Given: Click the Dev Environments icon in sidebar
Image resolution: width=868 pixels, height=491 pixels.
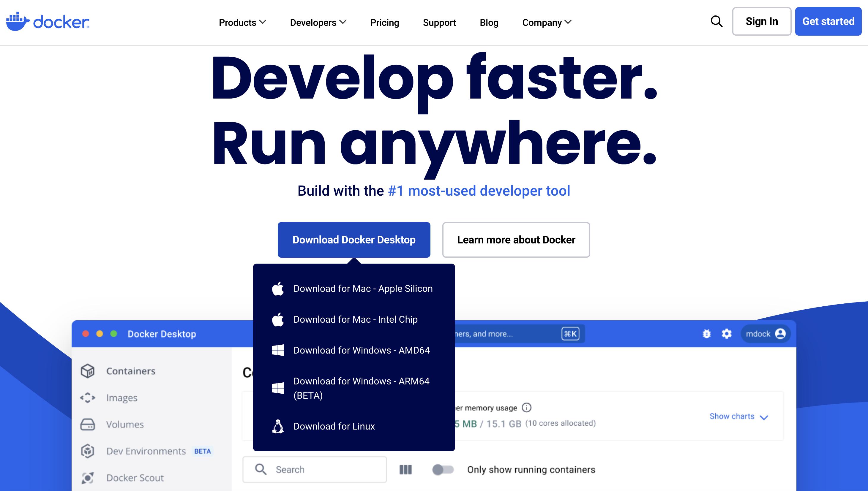Looking at the screenshot, I should pyautogui.click(x=88, y=451).
